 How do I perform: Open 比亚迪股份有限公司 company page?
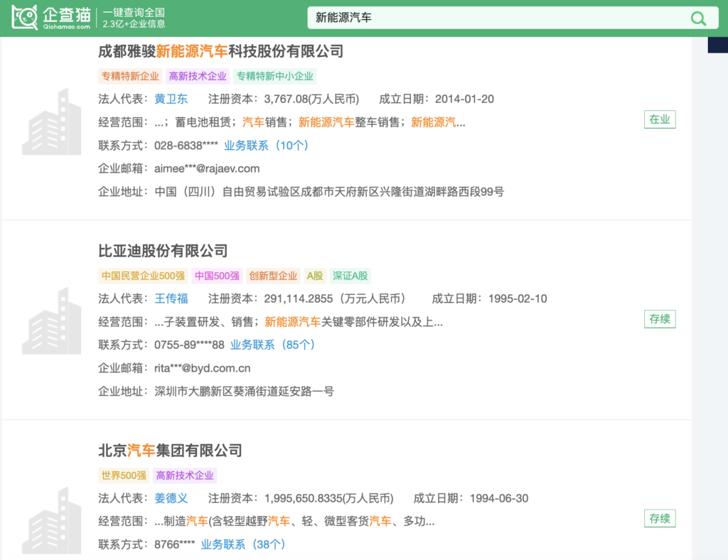163,251
